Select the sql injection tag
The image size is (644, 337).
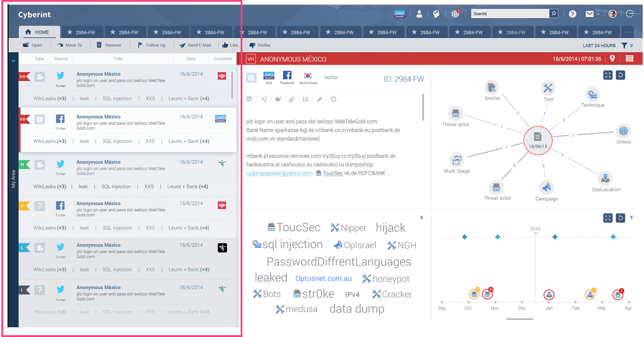[287, 245]
